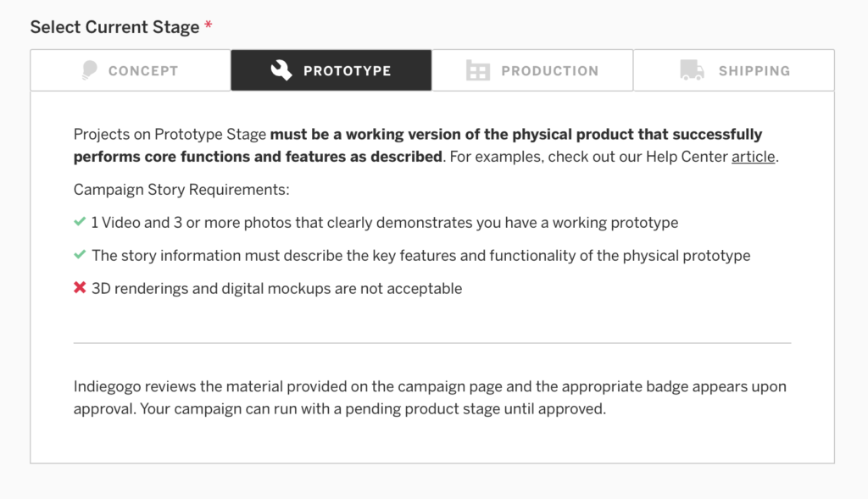Click the Shipping truck icon
868x499 pixels.
coord(692,71)
